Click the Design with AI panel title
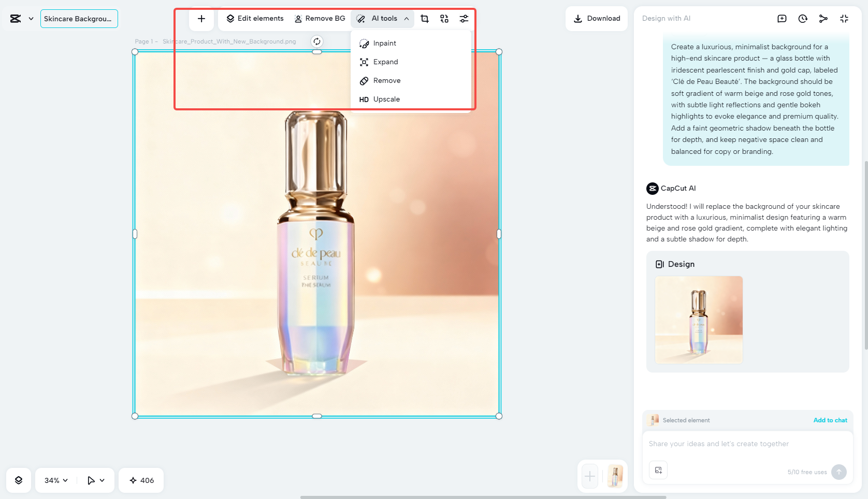This screenshot has height=499, width=868. (x=666, y=19)
